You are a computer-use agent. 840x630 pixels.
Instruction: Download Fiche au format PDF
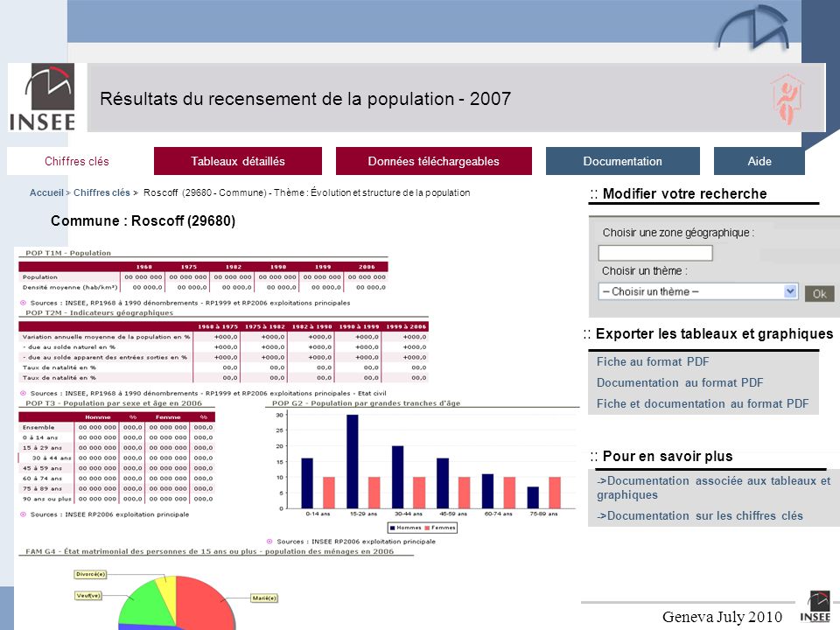click(x=653, y=361)
